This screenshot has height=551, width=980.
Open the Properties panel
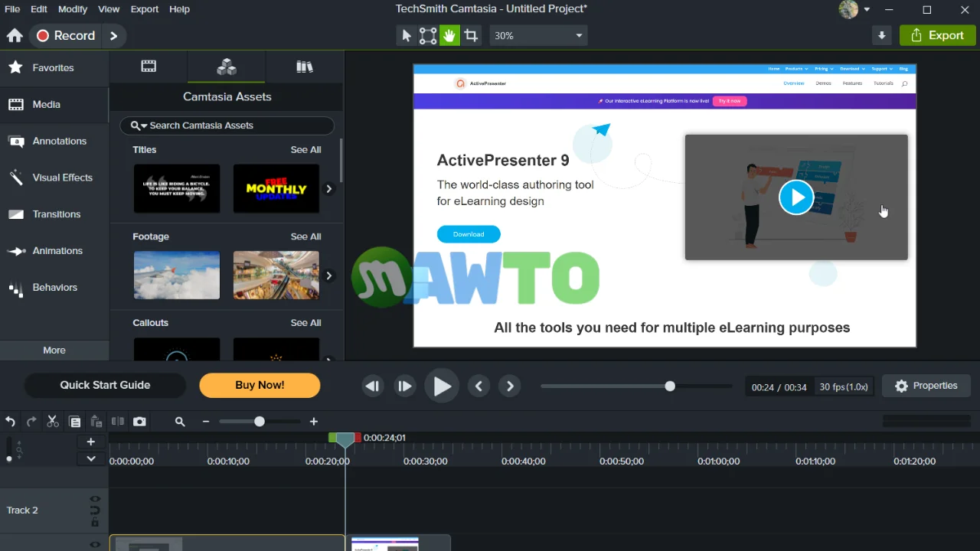coord(926,386)
